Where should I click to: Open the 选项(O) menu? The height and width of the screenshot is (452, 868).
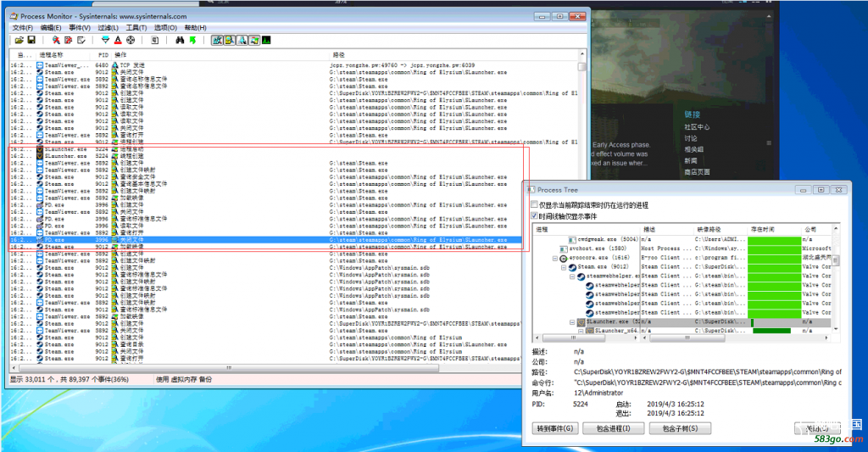click(x=165, y=28)
